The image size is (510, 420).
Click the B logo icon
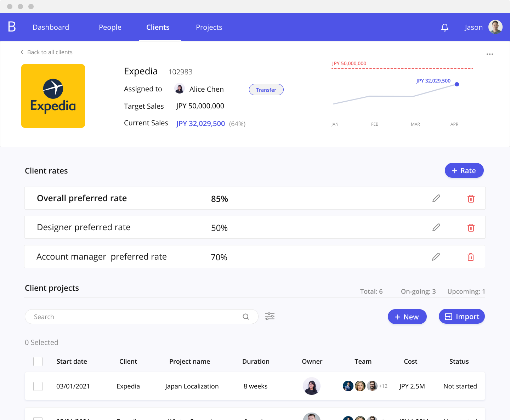12,27
